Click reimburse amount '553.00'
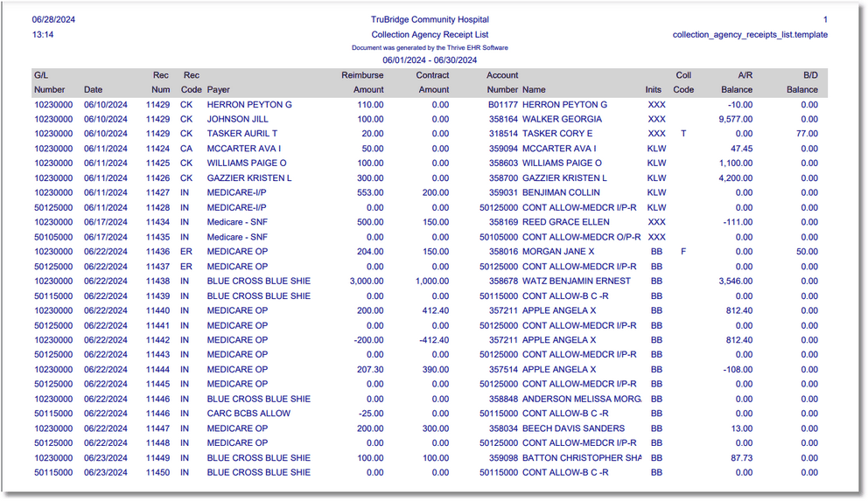 click(x=370, y=192)
